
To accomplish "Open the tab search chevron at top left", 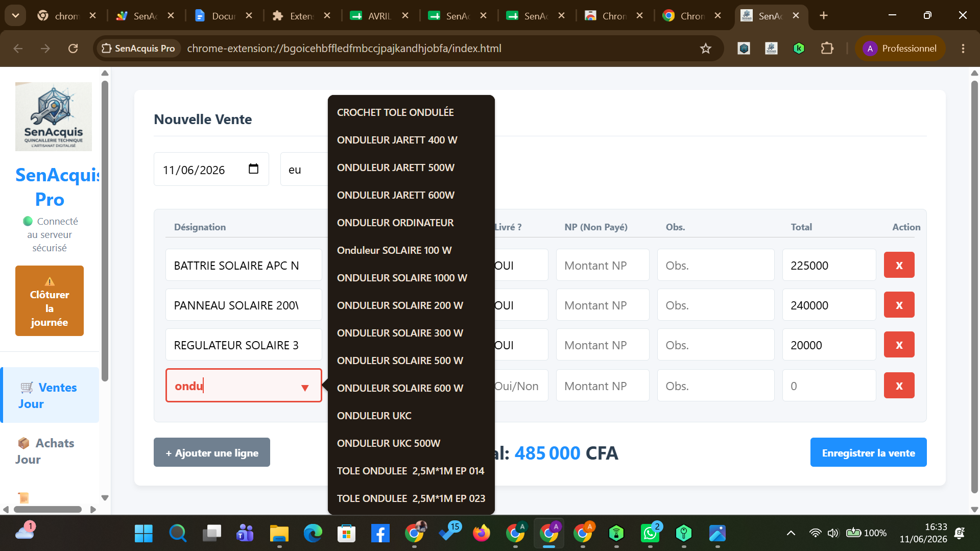I will (x=15, y=15).
